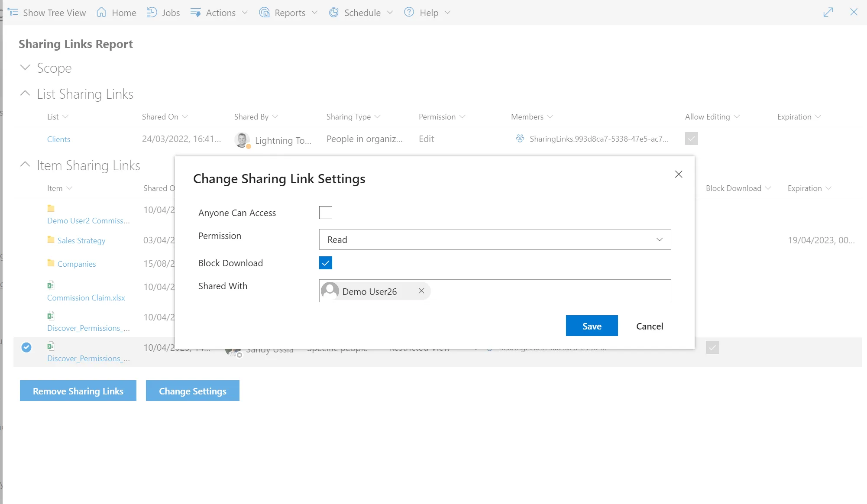Image resolution: width=867 pixels, height=504 pixels.
Task: Click the Remove Sharing Links button
Action: pos(78,391)
